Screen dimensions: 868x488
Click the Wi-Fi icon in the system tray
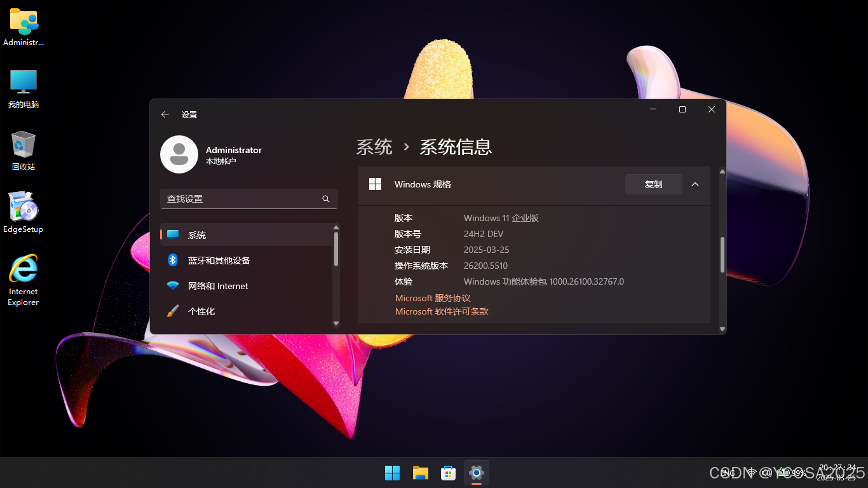(x=752, y=473)
